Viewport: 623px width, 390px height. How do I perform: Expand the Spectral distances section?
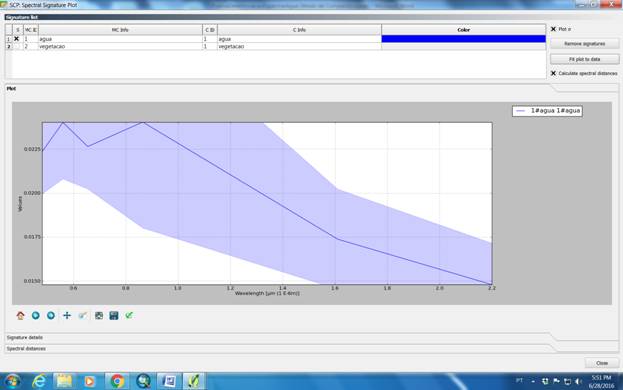pos(26,349)
